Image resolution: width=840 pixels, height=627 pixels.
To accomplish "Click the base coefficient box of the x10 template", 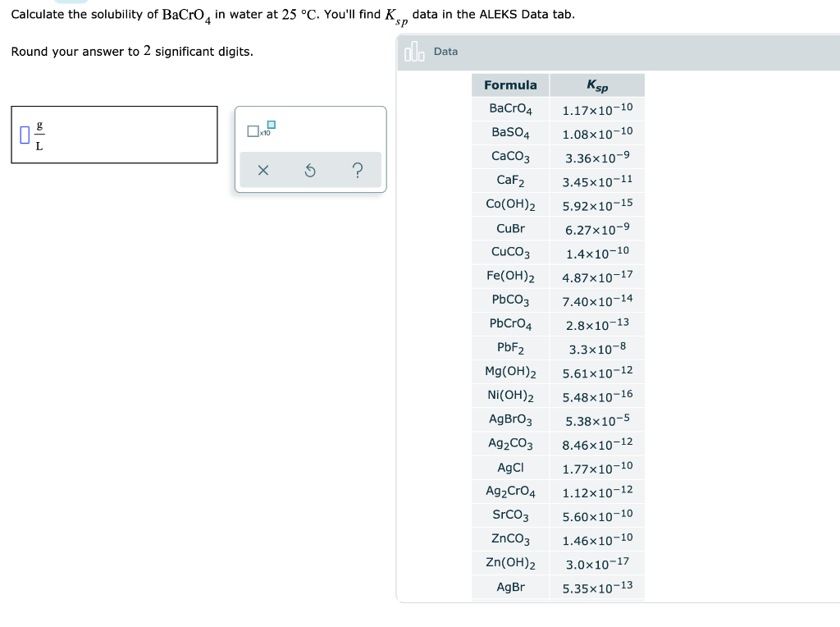I will tap(254, 130).
